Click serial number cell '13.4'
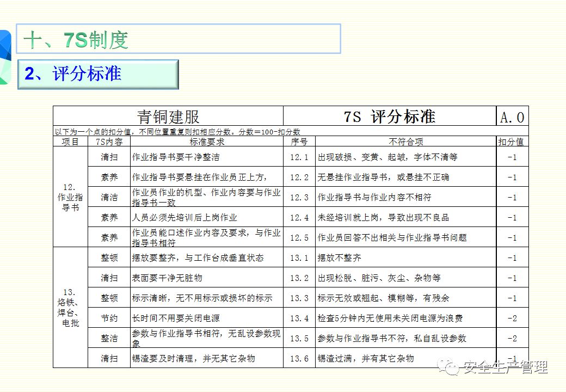The height and width of the screenshot is (392, 566). coord(299,318)
